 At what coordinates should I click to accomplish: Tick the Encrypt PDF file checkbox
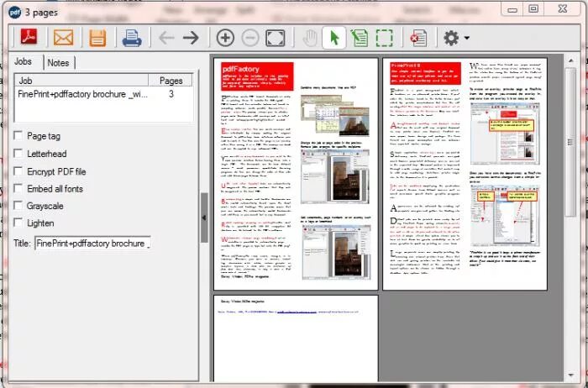click(18, 171)
